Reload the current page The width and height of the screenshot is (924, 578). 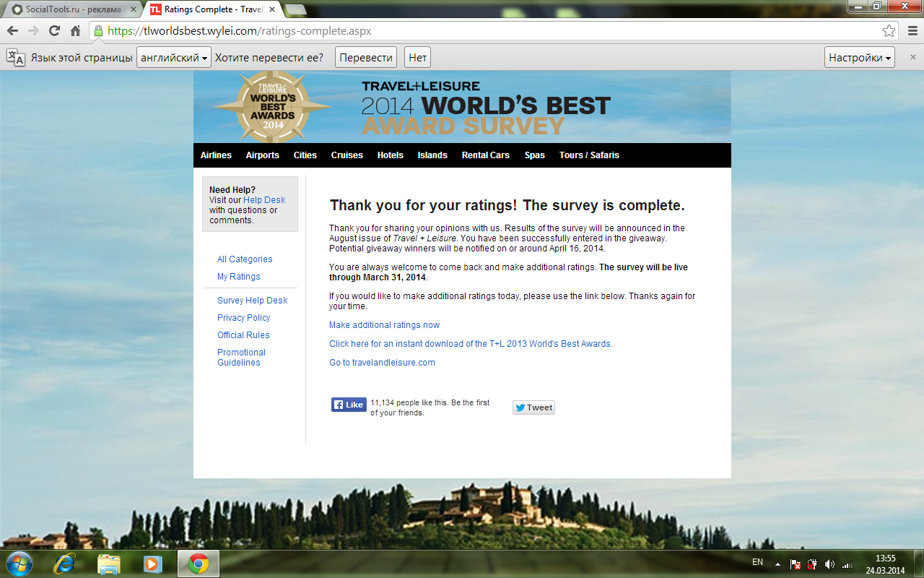pos(54,31)
